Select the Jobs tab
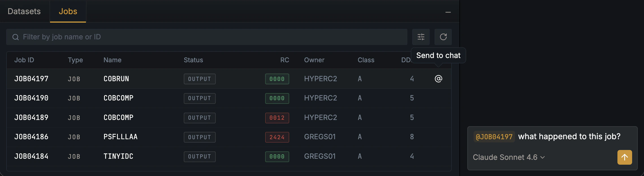 pyautogui.click(x=68, y=11)
